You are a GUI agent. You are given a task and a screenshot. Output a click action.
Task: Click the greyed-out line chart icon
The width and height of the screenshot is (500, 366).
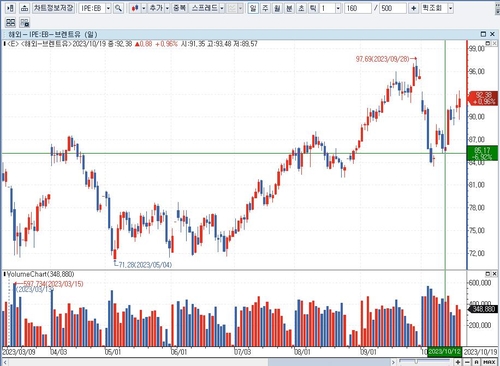[232, 8]
